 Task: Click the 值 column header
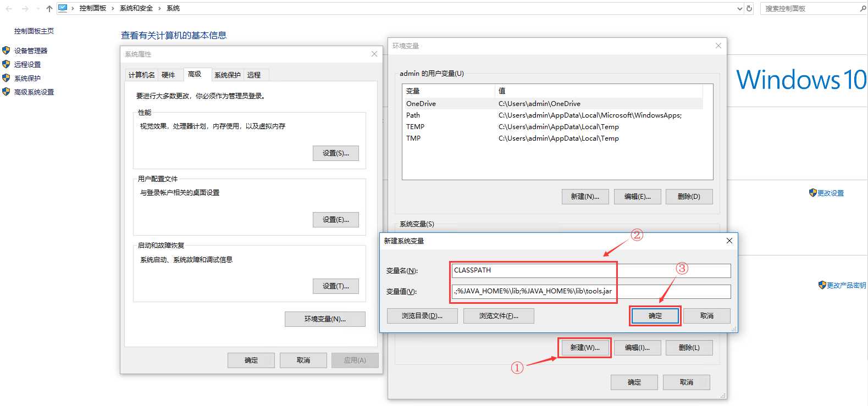[599, 91]
